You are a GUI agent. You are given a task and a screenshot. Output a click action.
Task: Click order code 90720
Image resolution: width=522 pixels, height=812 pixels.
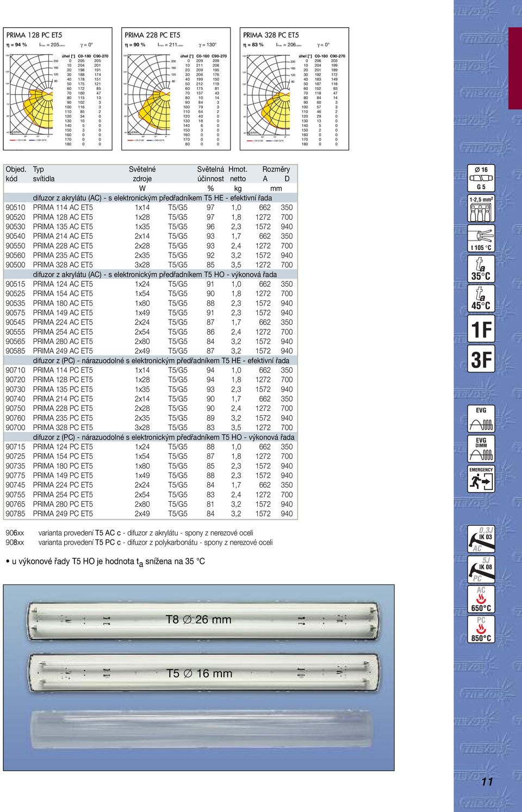[15, 380]
